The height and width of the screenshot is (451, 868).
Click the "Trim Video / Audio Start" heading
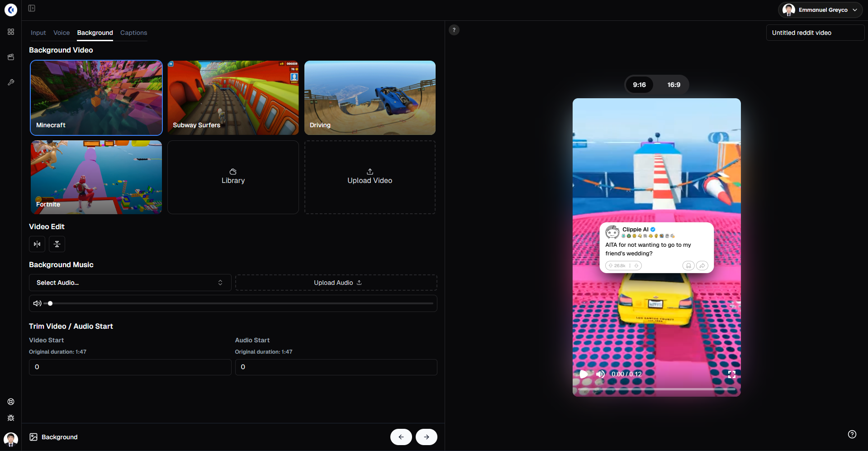click(x=71, y=326)
